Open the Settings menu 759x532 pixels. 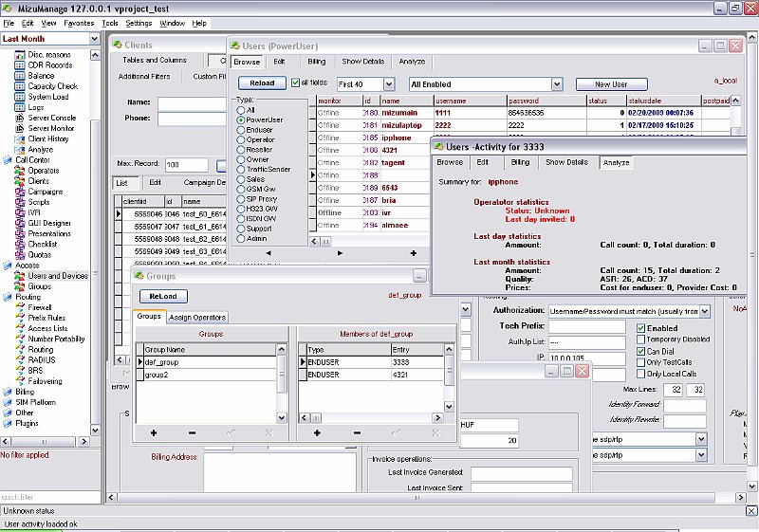tap(139, 23)
